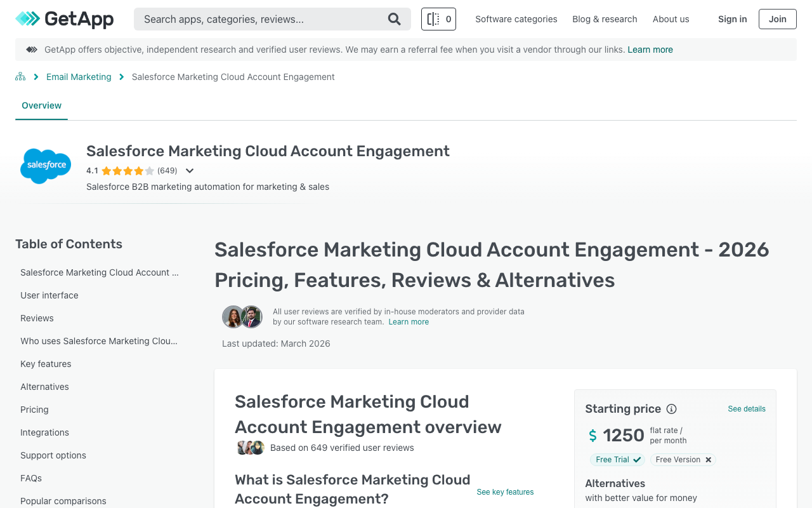Viewport: 812px width, 508px height.
Task: Click the double-arrow icon in disclosure banner
Action: point(32,50)
